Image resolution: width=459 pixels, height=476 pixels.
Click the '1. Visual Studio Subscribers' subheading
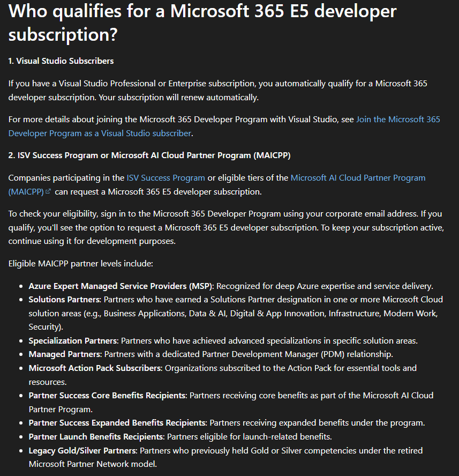click(x=61, y=61)
